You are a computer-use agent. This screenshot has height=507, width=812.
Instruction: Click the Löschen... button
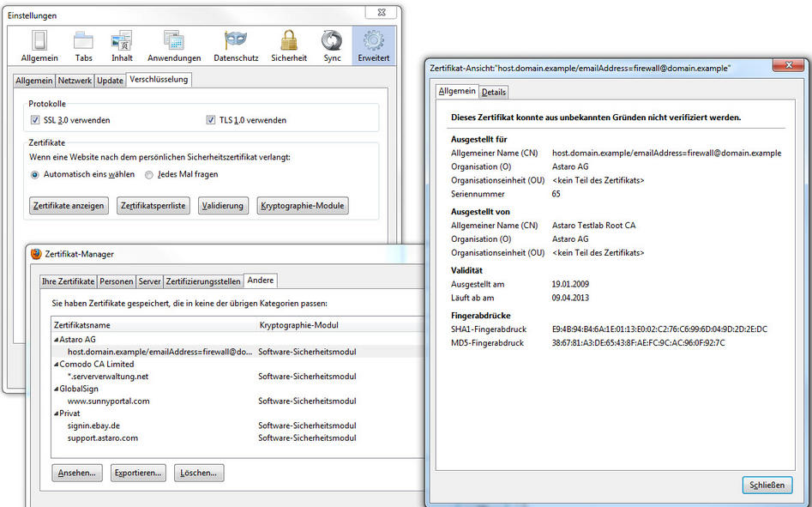(199, 473)
